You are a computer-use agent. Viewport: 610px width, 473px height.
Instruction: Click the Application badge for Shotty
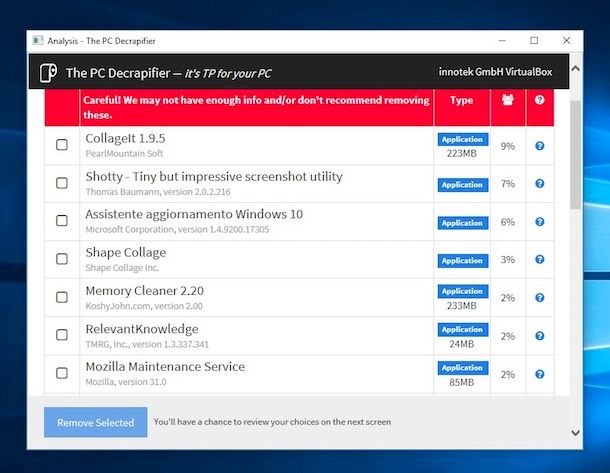click(463, 185)
